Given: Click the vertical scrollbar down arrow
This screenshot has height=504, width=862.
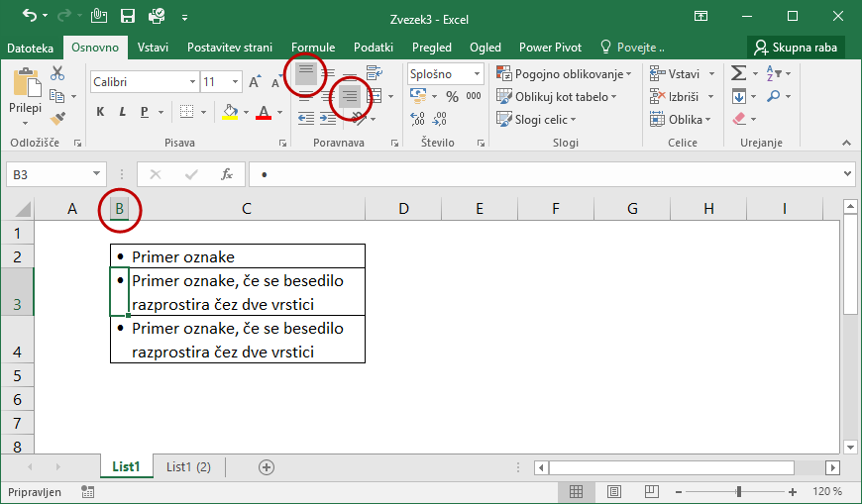Looking at the screenshot, I should click(850, 447).
